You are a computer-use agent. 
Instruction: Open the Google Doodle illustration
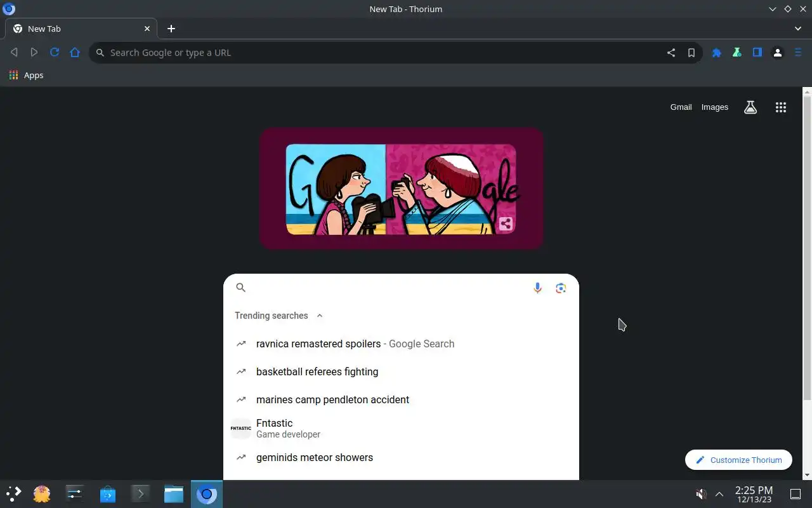tap(401, 189)
